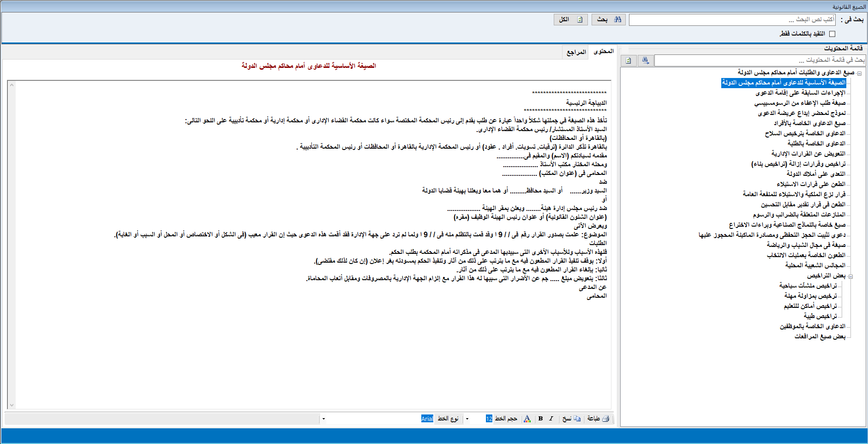Click the binoculars search button 'بحث'

pyautogui.click(x=609, y=19)
